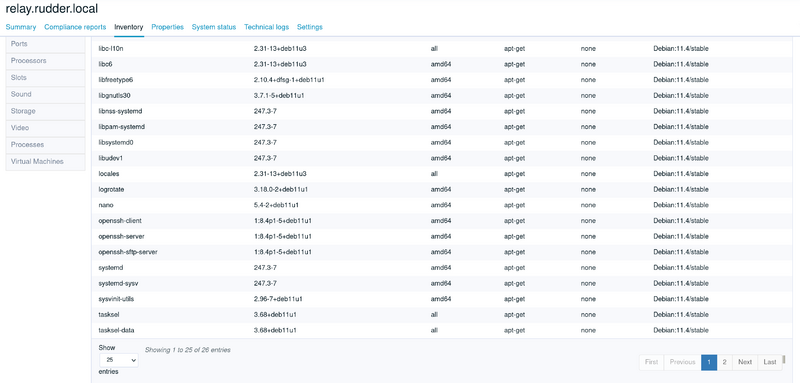Go to page 2 of entries
800x383 pixels.
pos(724,362)
